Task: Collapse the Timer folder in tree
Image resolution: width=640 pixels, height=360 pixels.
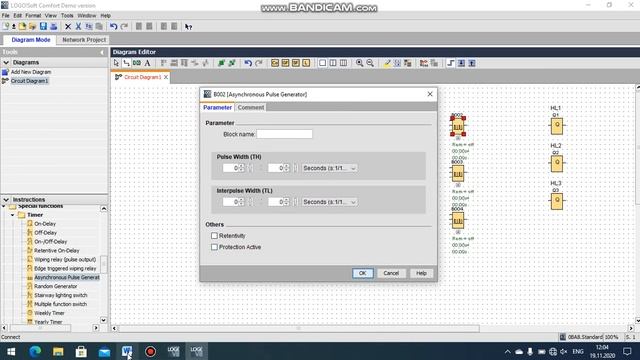Action: pos(13,215)
